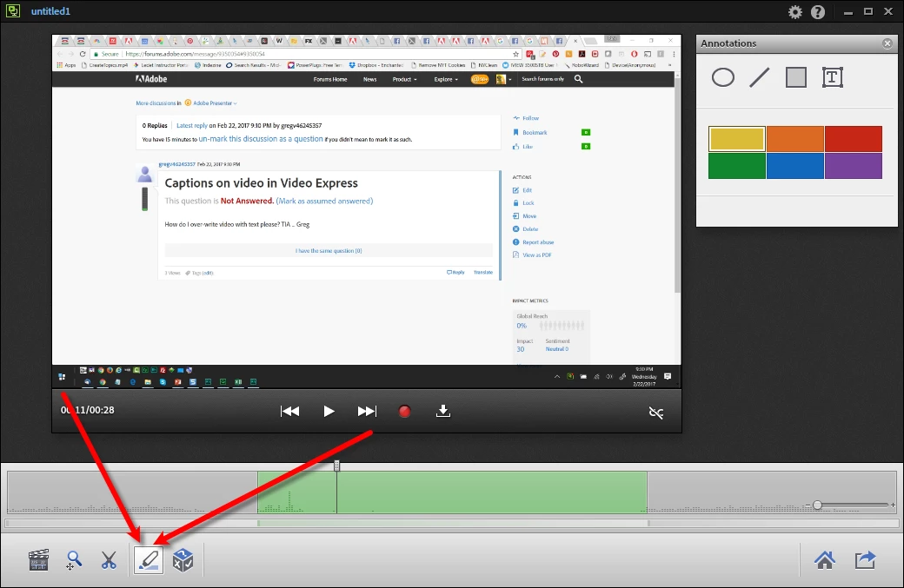Select the rectangle annotation shape
The image size is (904, 588).
click(795, 77)
